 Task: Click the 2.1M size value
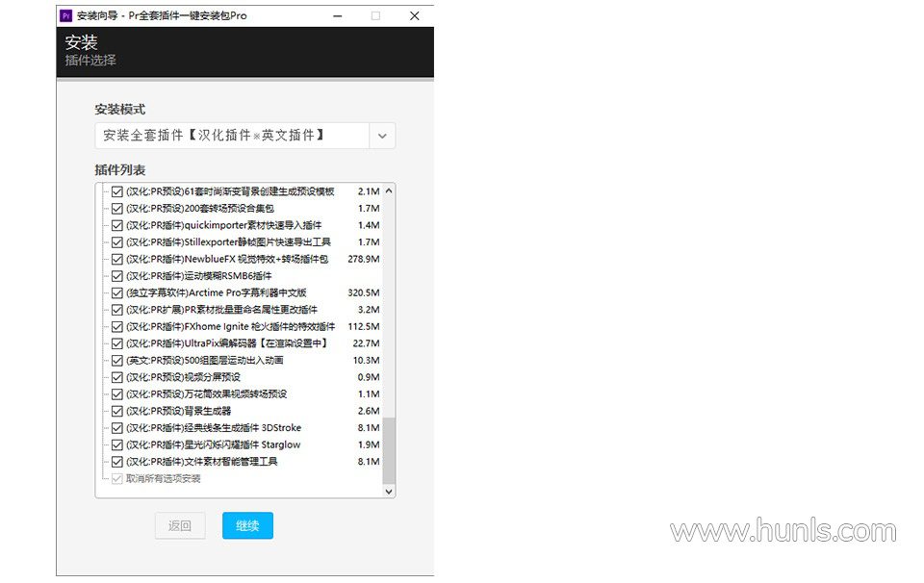(x=369, y=192)
